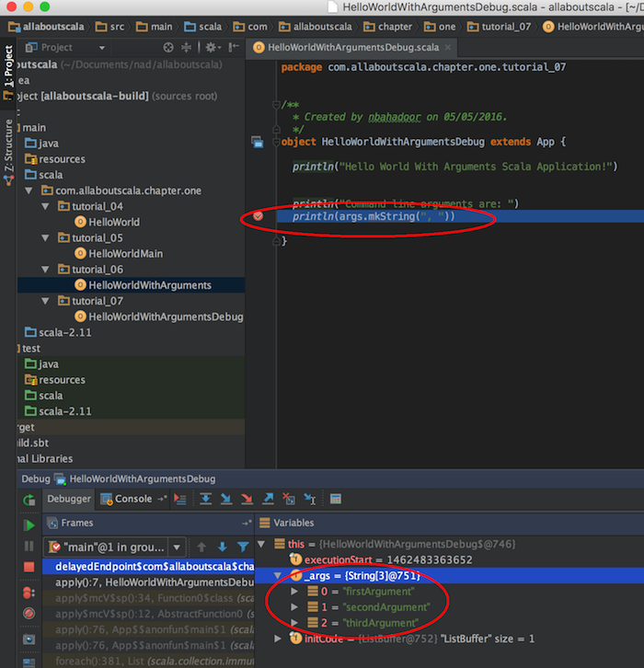
Task: Select frame foreach():381, List
Action: (x=148, y=661)
